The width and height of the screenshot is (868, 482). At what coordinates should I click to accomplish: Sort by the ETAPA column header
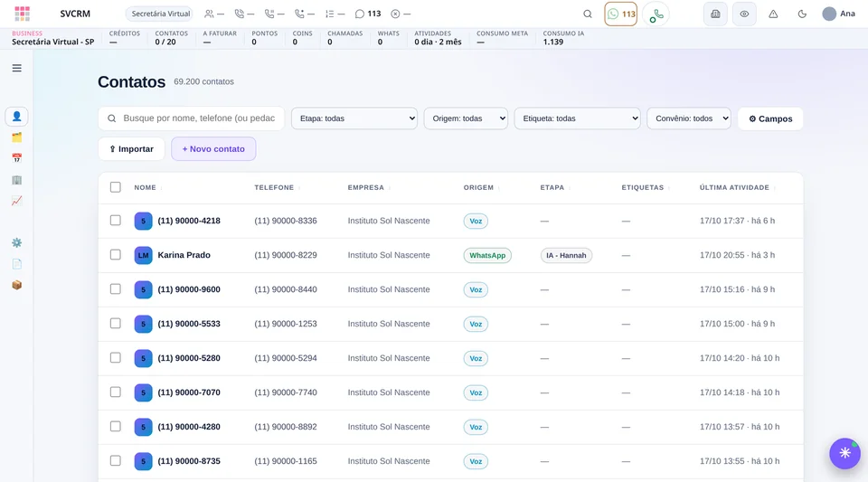tap(554, 187)
